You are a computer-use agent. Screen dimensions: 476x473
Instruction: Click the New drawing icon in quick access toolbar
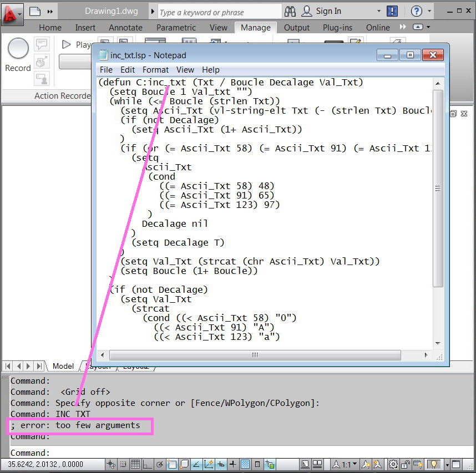coord(35,12)
